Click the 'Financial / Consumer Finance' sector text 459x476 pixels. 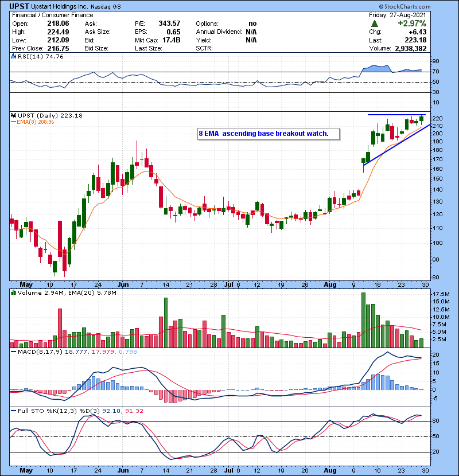[53, 15]
